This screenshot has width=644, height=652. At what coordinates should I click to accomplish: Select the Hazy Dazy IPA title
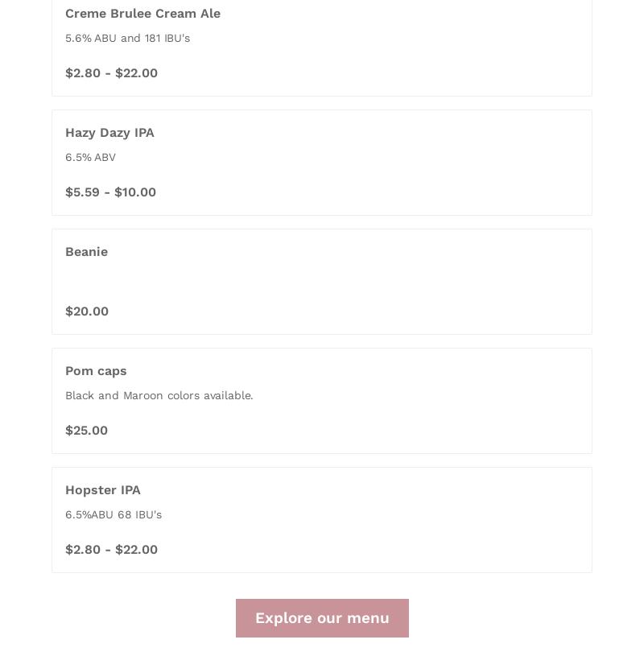[x=109, y=133]
